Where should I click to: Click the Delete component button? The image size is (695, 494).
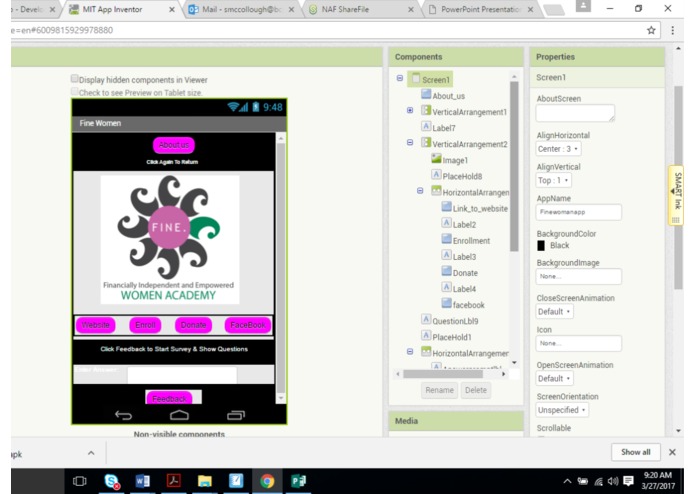click(x=476, y=390)
